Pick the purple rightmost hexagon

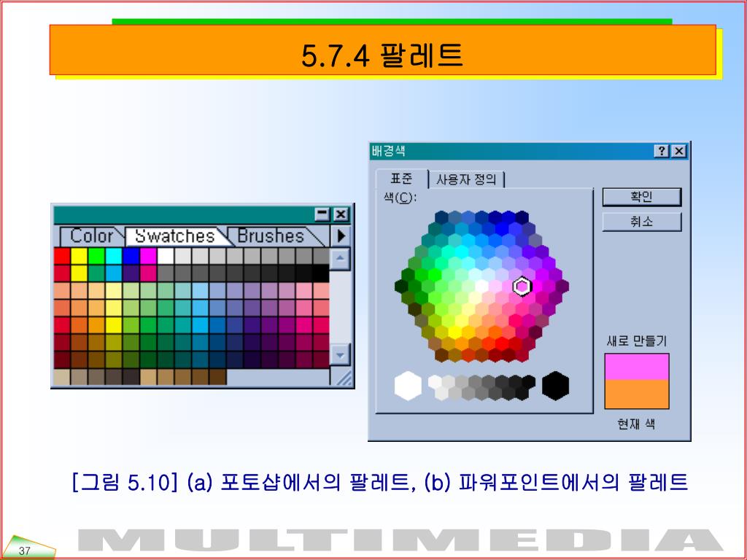click(x=562, y=286)
